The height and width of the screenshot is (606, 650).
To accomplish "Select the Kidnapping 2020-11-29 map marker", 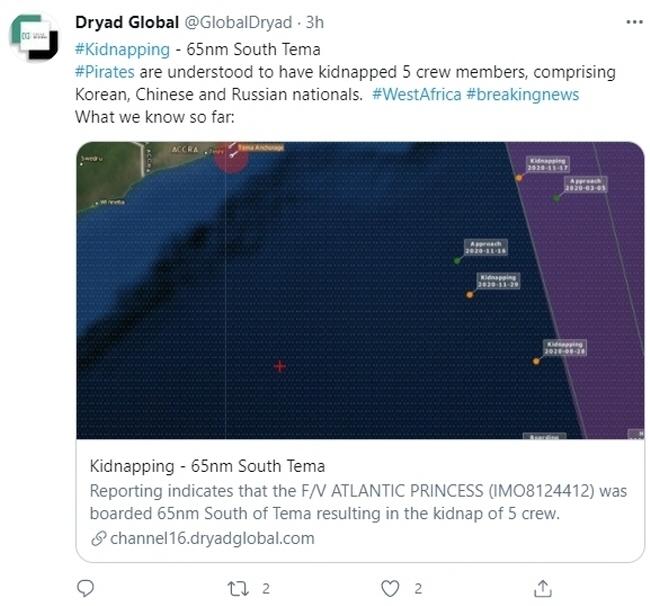I will click(x=469, y=295).
